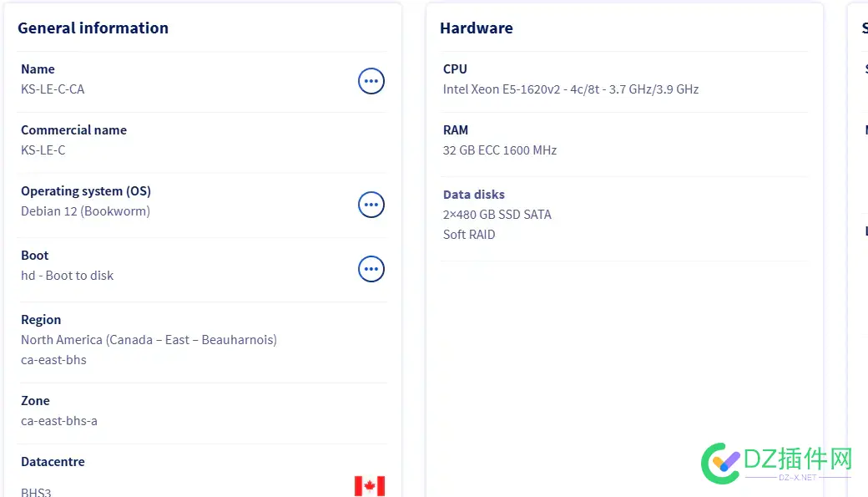The width and height of the screenshot is (868, 497).
Task: Click the 32 GB ECC RAM value
Action: click(499, 150)
